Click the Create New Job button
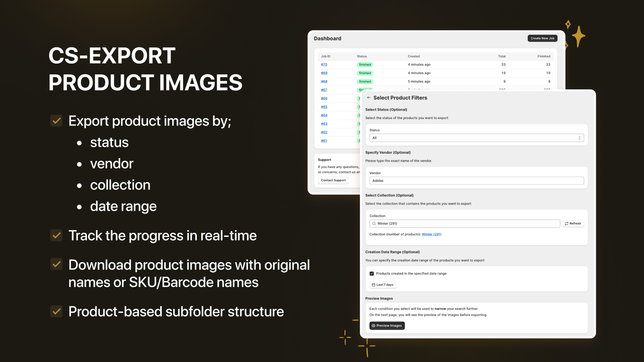 [x=542, y=38]
